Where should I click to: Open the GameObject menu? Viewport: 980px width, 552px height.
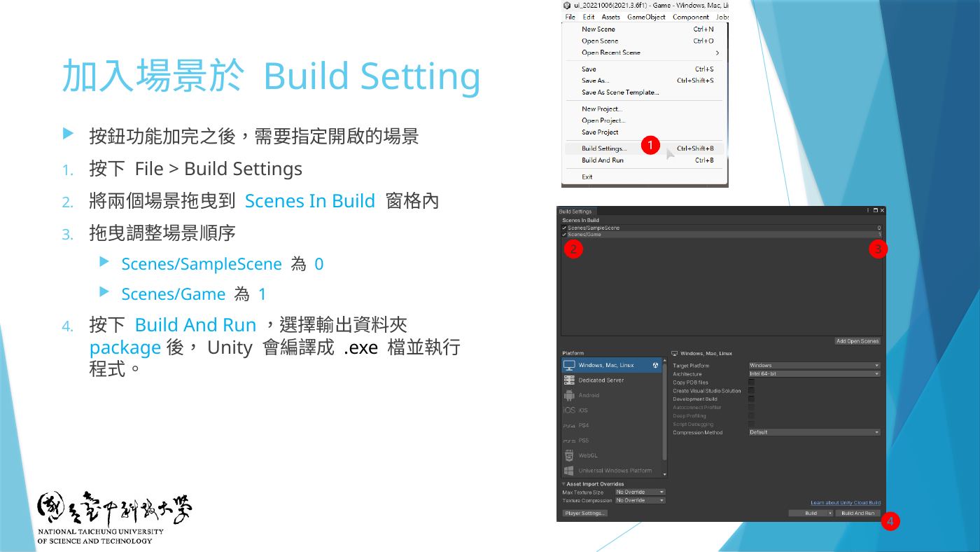tap(645, 17)
